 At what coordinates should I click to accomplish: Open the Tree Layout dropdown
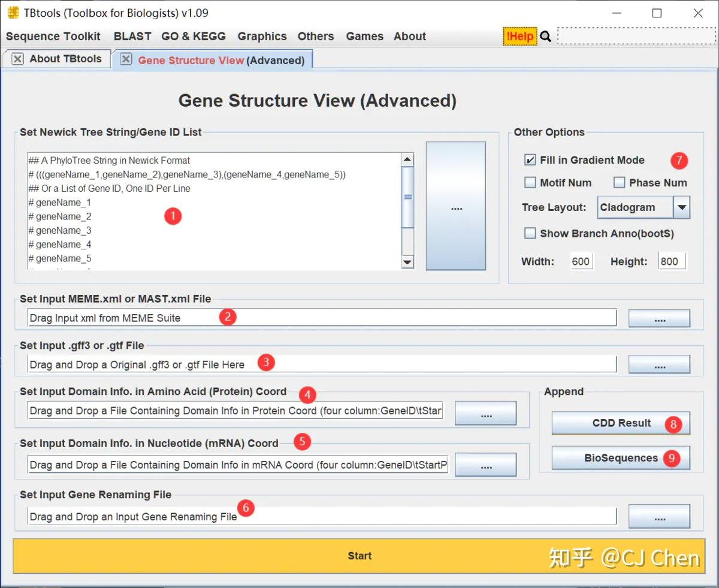pyautogui.click(x=681, y=207)
